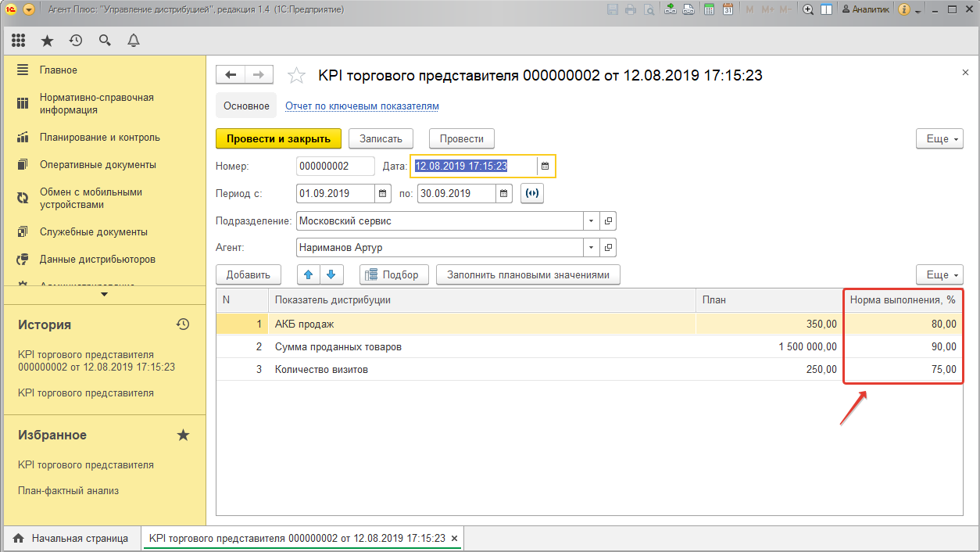
Task: Open the calendar icon in the title bar
Action: [x=728, y=9]
